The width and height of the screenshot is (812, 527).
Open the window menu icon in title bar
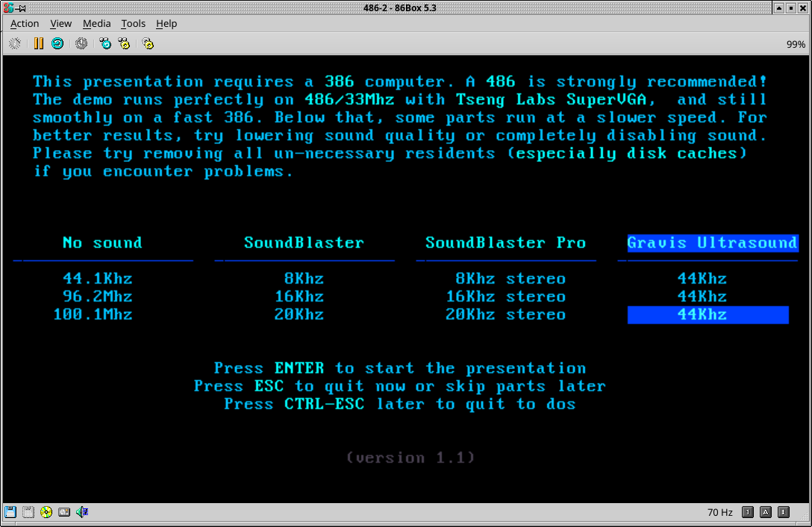coord(7,7)
